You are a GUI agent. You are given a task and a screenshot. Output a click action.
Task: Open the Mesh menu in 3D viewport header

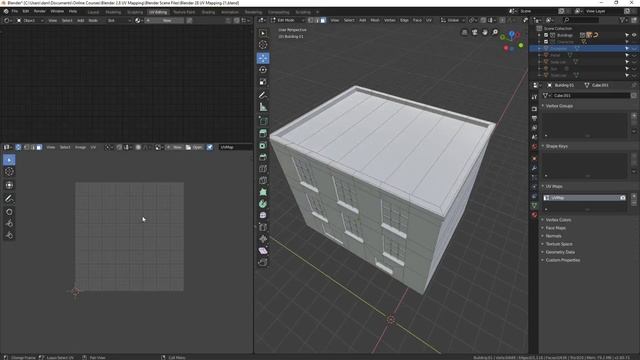tap(375, 20)
